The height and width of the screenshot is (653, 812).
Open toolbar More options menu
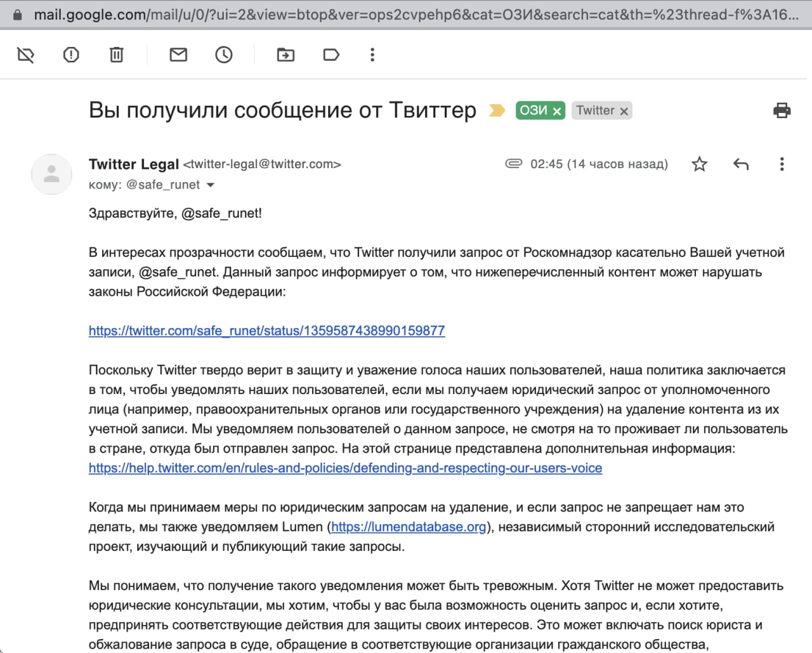(x=372, y=55)
